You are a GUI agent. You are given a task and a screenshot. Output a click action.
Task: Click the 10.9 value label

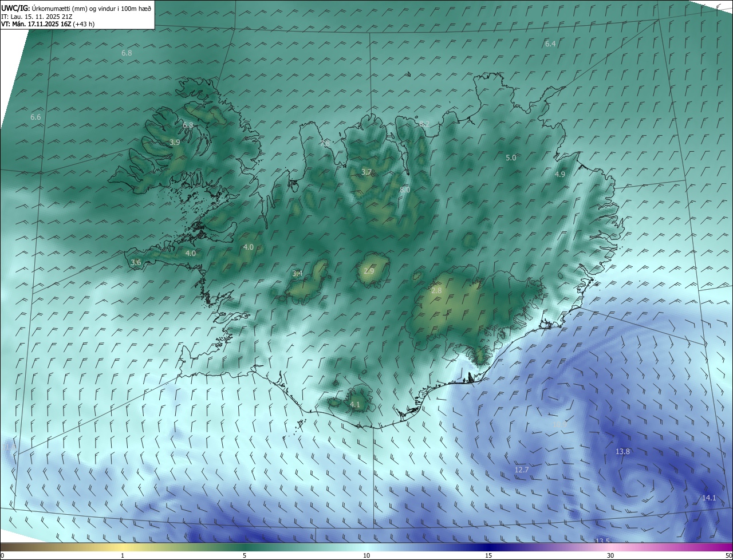(x=559, y=424)
